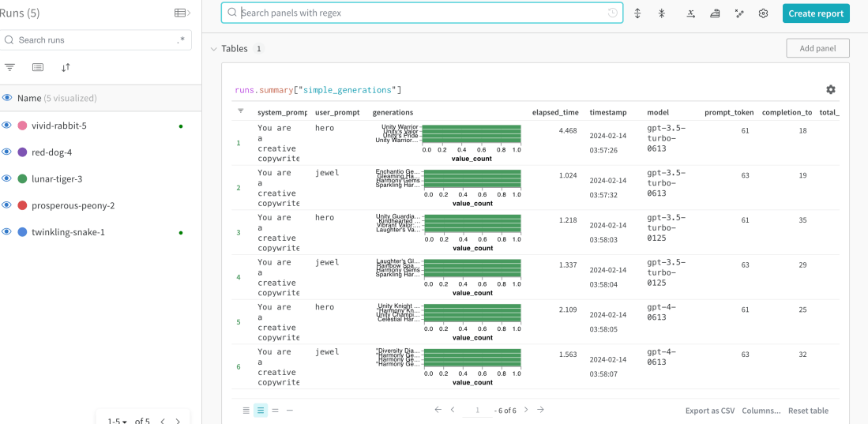This screenshot has width=868, height=424.
Task: Click the prosperous-peony-2 color dot
Action: [22, 205]
